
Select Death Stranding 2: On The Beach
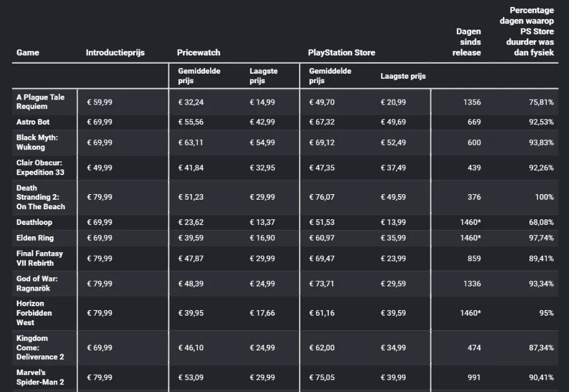[x=40, y=197]
